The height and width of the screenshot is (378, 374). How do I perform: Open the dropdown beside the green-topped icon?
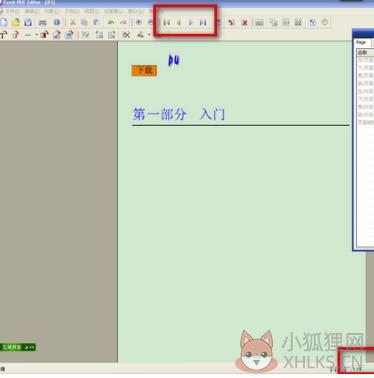pyautogui.click(x=149, y=35)
